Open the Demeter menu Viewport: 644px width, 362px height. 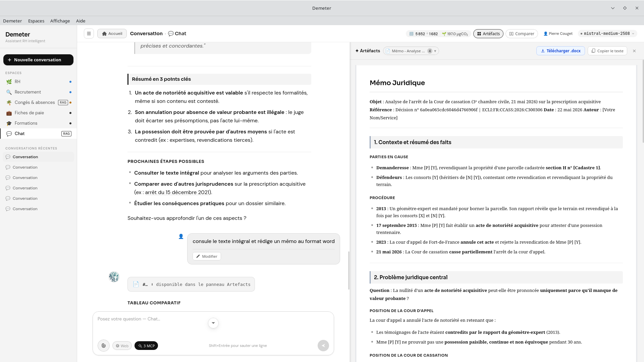[x=12, y=21]
